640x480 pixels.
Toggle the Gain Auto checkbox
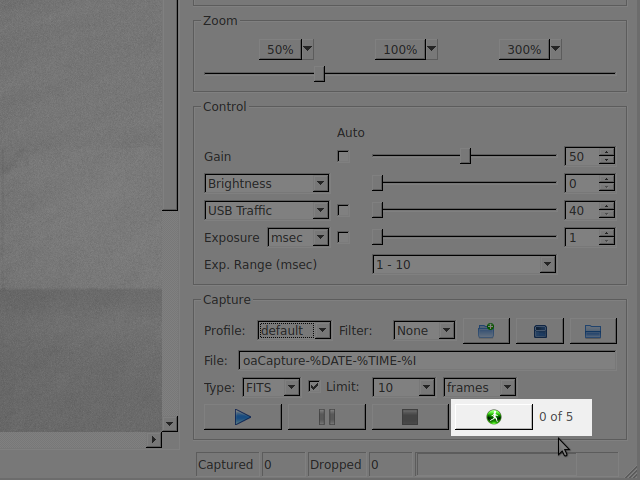(343, 156)
